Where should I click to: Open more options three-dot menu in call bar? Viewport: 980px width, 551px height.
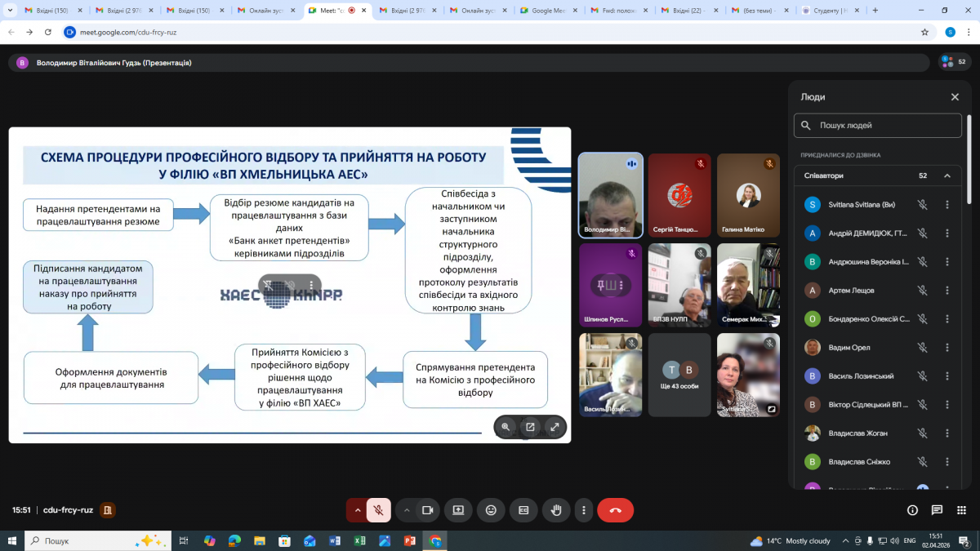pyautogui.click(x=582, y=510)
